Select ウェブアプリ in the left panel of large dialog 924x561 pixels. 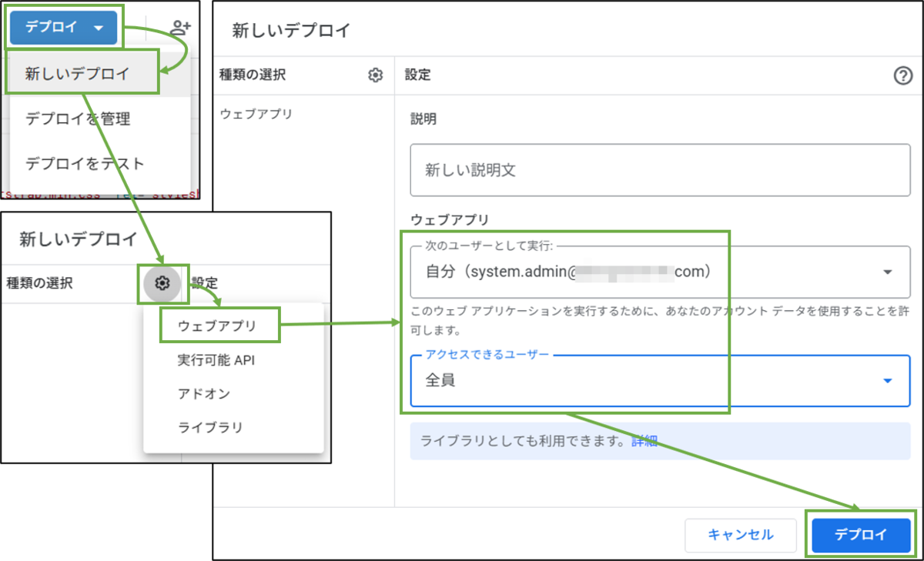point(256,114)
